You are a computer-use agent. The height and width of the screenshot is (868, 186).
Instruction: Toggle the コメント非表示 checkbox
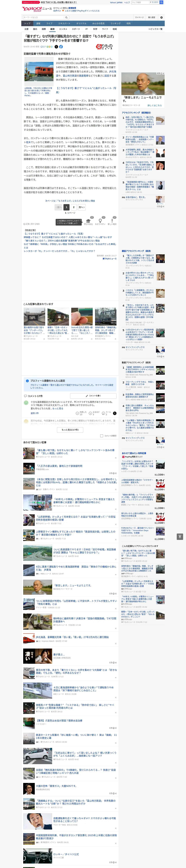102,436
